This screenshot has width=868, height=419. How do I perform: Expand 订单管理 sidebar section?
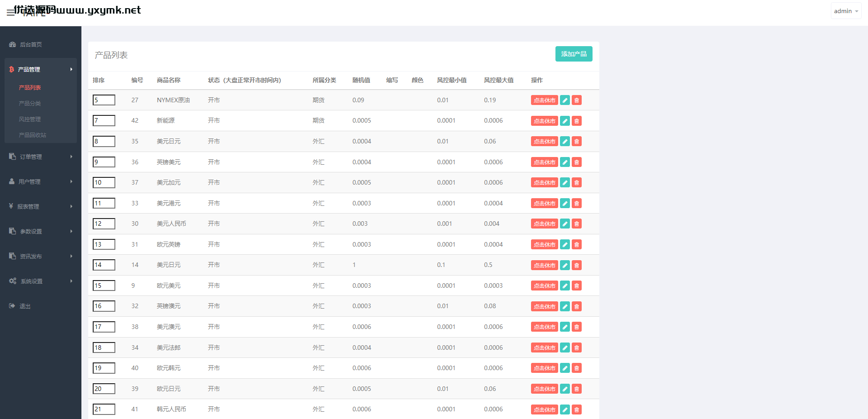[x=41, y=157]
